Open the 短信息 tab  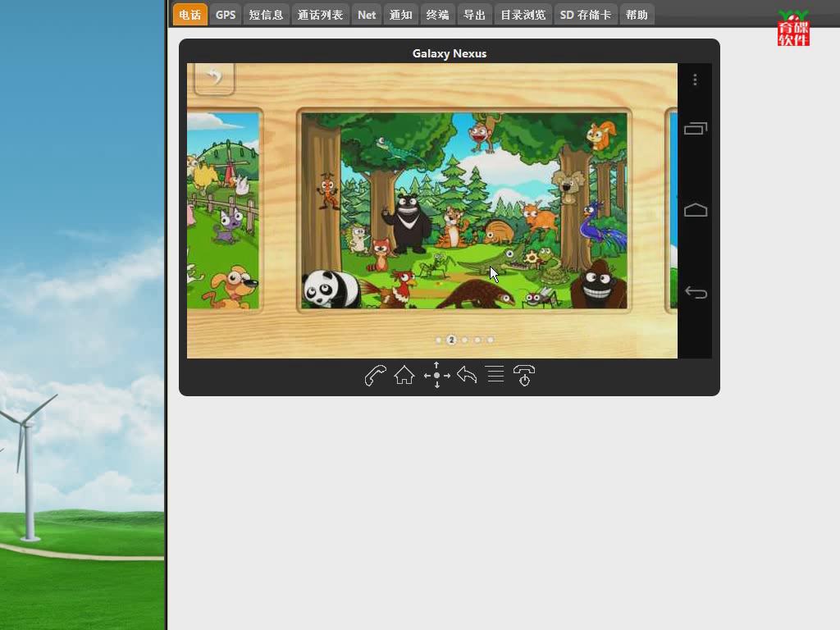pos(267,15)
